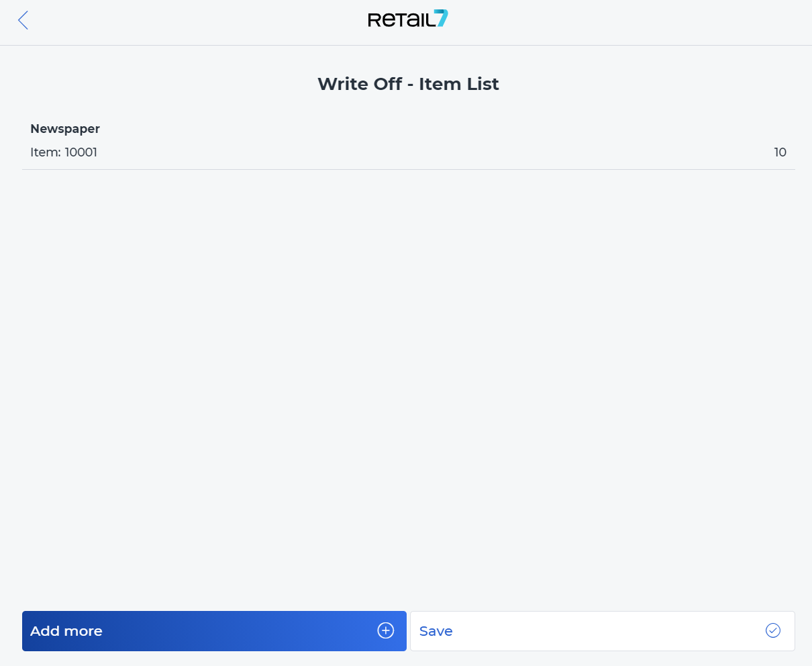The image size is (812, 666).
Task: Click the 'Write Off - Item List' heading
Action: click(409, 84)
